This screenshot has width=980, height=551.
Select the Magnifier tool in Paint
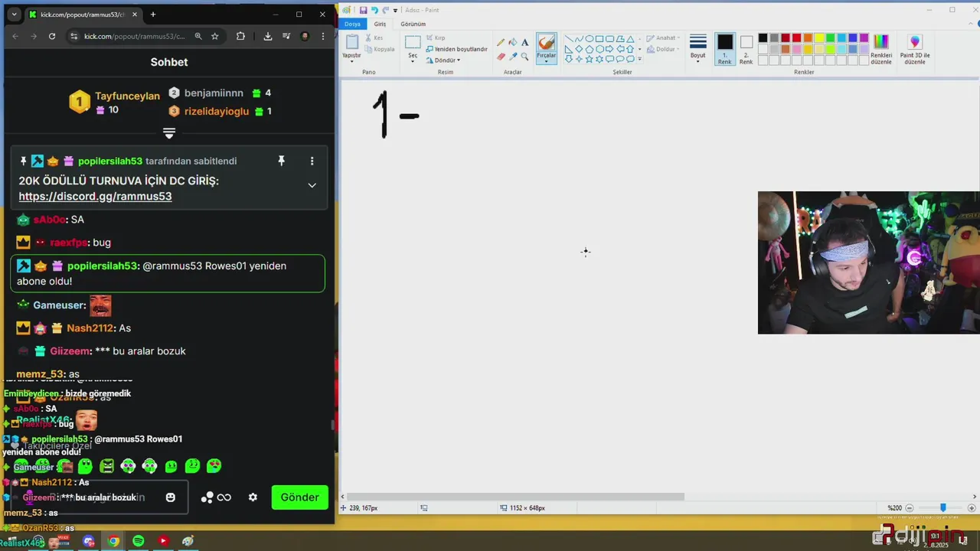tap(524, 57)
